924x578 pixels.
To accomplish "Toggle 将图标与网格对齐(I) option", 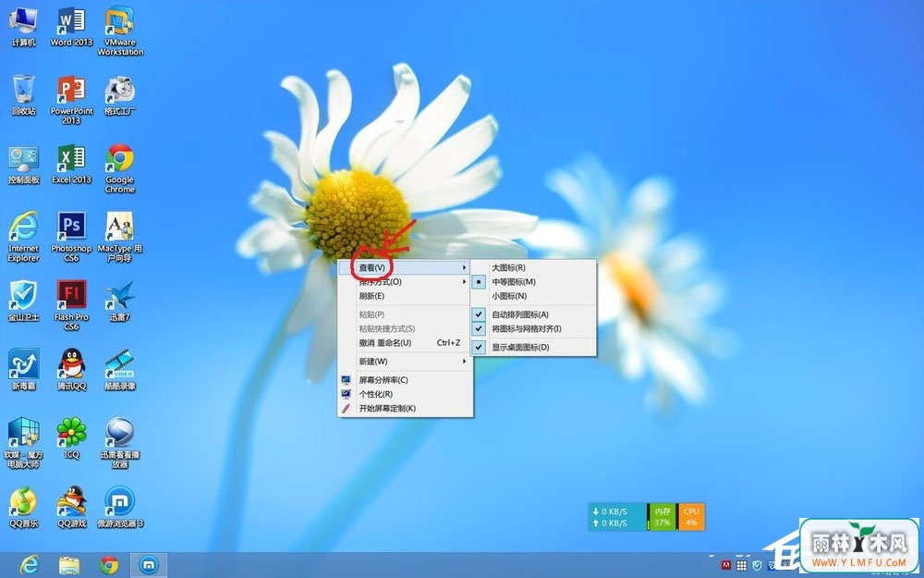I will [534, 328].
